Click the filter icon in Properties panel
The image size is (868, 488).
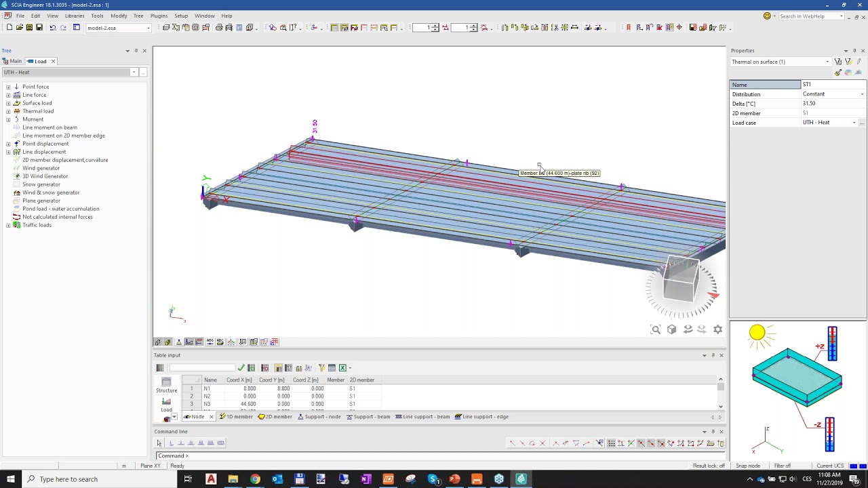coord(838,62)
